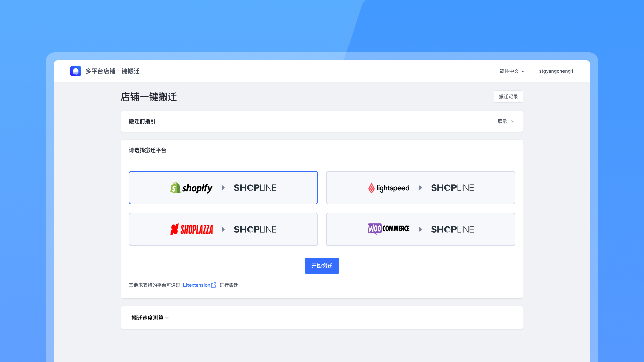Image resolution: width=644 pixels, height=362 pixels.
Task: Click the 多平台店铺一键搬迁 header title
Action: click(112, 71)
